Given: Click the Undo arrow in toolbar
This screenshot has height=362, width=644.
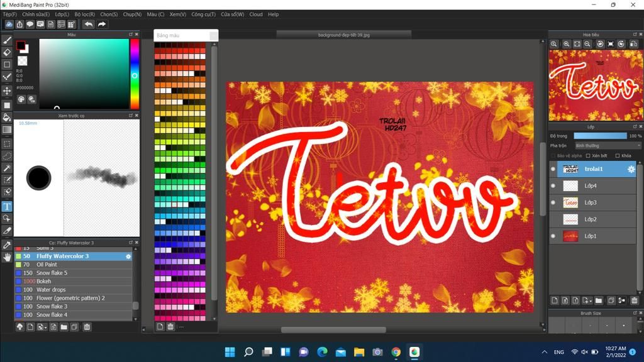Looking at the screenshot, I should tap(88, 25).
